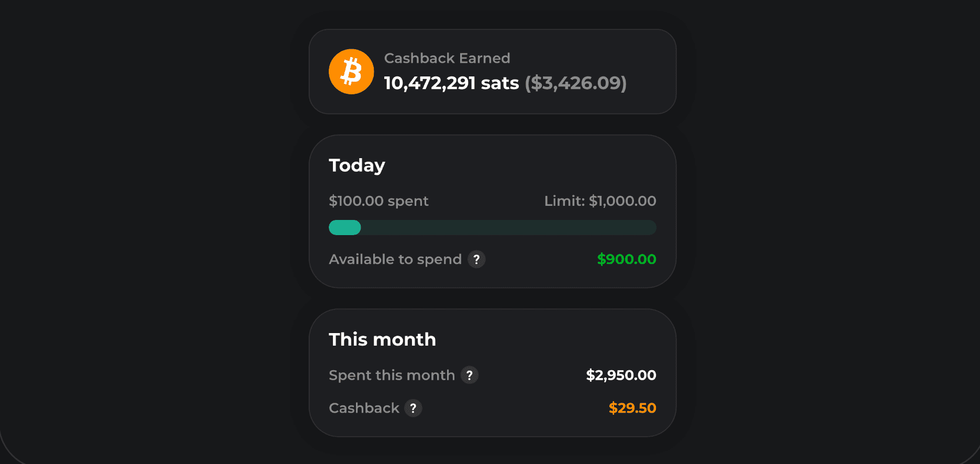Select the $3,426.09 dollar value
The height and width of the screenshot is (464, 980).
coord(574,83)
